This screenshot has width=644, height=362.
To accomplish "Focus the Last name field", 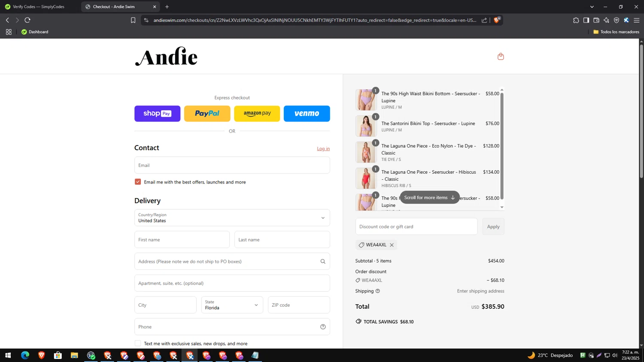I will point(282,240).
